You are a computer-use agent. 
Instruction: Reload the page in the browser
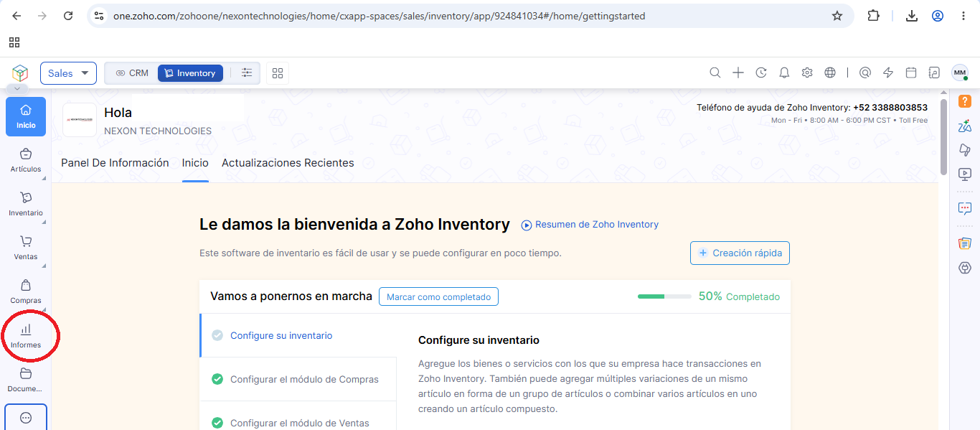67,16
